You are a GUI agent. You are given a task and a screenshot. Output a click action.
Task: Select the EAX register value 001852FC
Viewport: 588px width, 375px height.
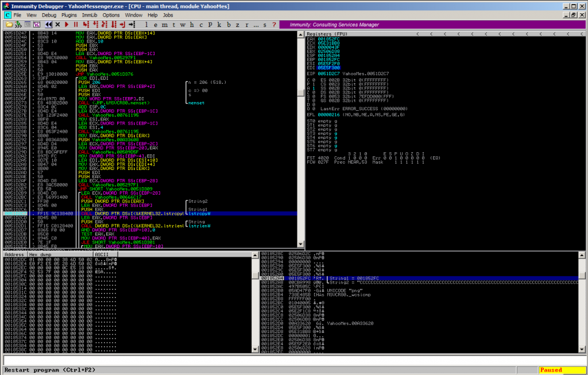coord(328,39)
